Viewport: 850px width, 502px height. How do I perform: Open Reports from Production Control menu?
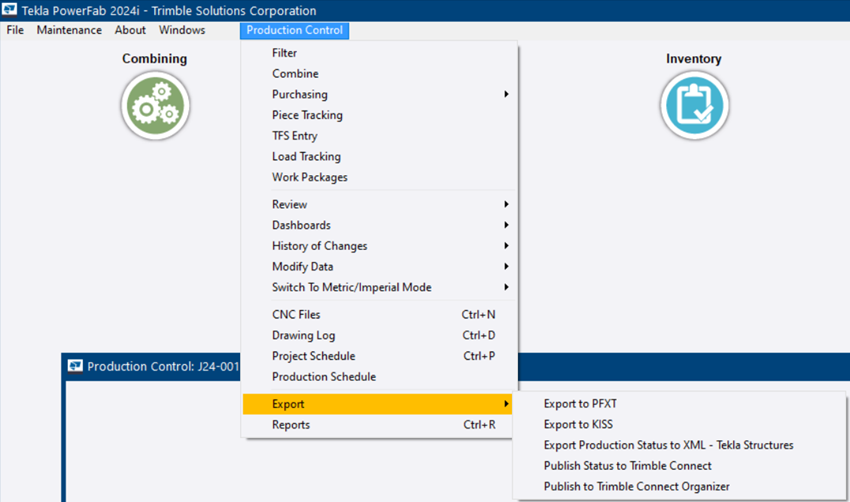tap(291, 425)
